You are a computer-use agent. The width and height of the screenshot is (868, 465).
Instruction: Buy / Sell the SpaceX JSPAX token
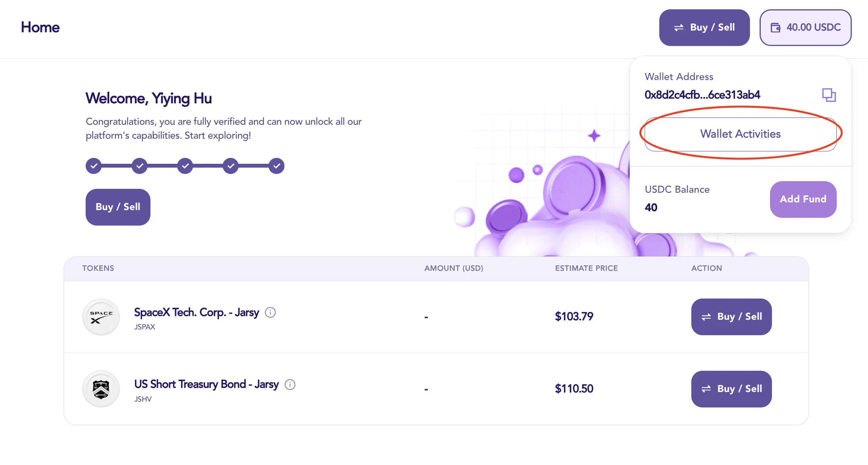[731, 317]
